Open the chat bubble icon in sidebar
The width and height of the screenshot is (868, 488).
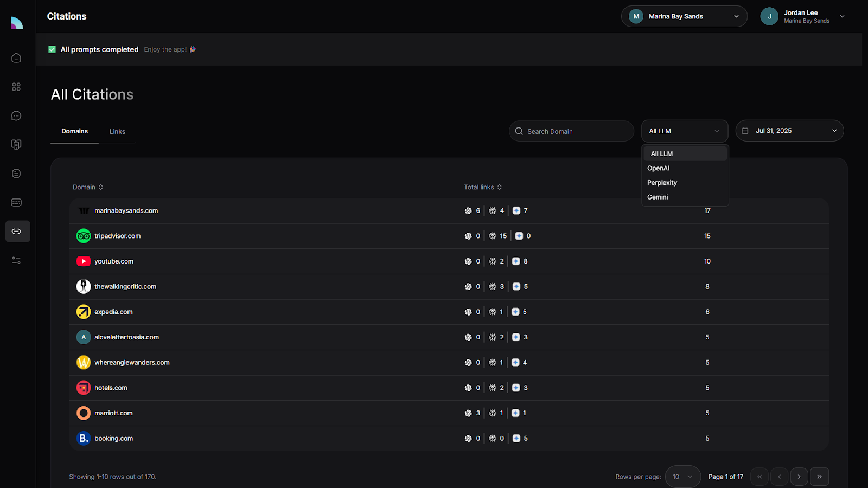[x=16, y=115]
